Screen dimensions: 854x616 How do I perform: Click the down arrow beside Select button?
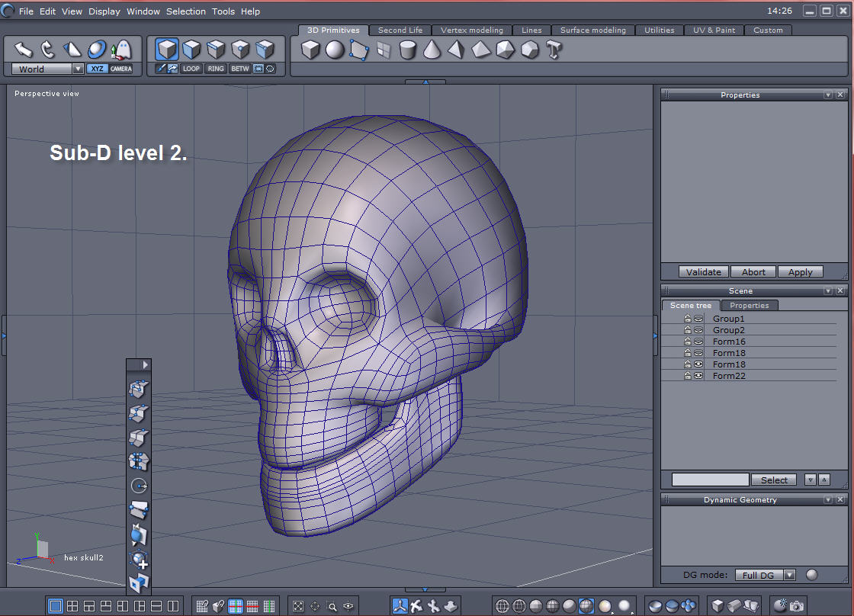pyautogui.click(x=811, y=480)
